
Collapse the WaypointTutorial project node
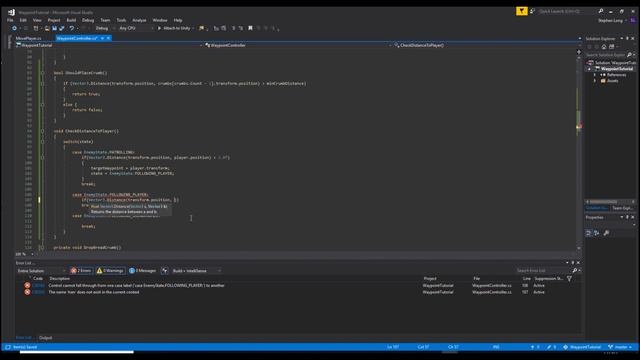(589, 69)
